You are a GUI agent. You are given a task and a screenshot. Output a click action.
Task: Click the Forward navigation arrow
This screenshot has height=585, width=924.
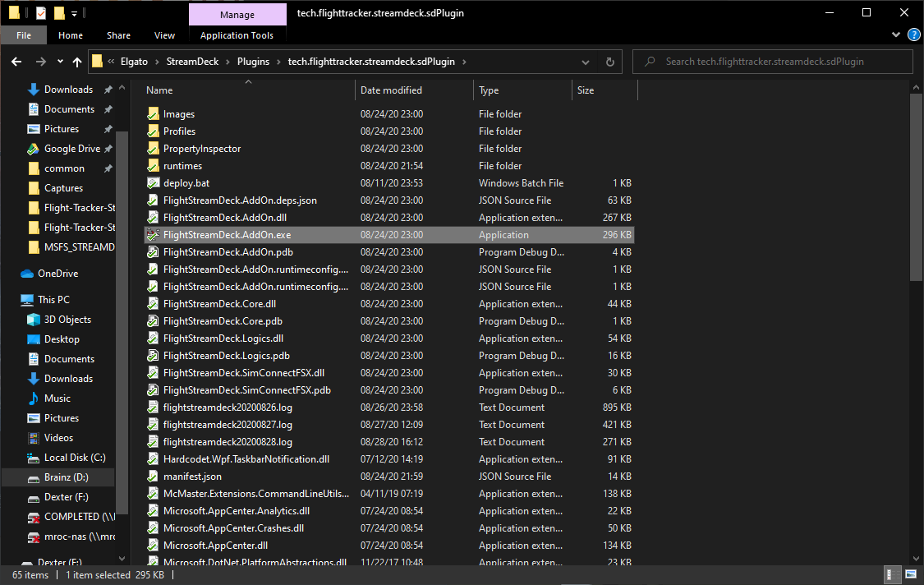(x=41, y=62)
